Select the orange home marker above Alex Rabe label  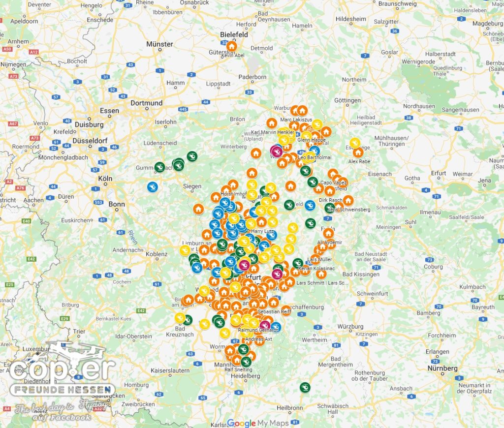tap(358, 153)
